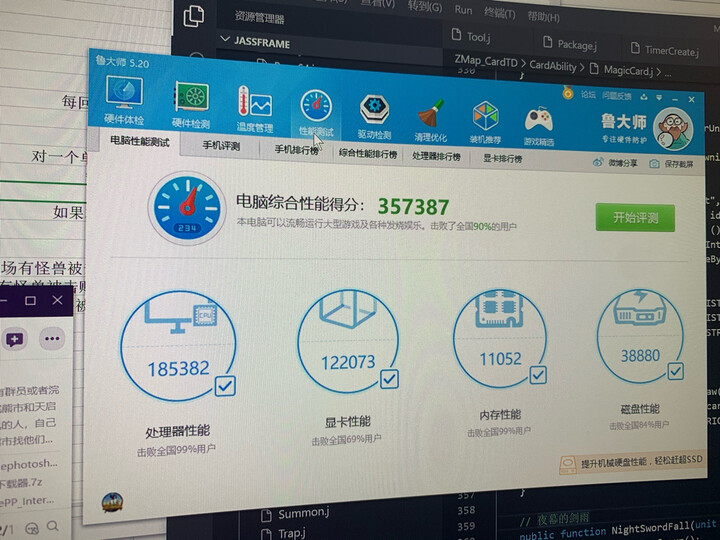Collapse the JASSFRAME folder tree
This screenshot has width=720, height=540.
[225, 39]
